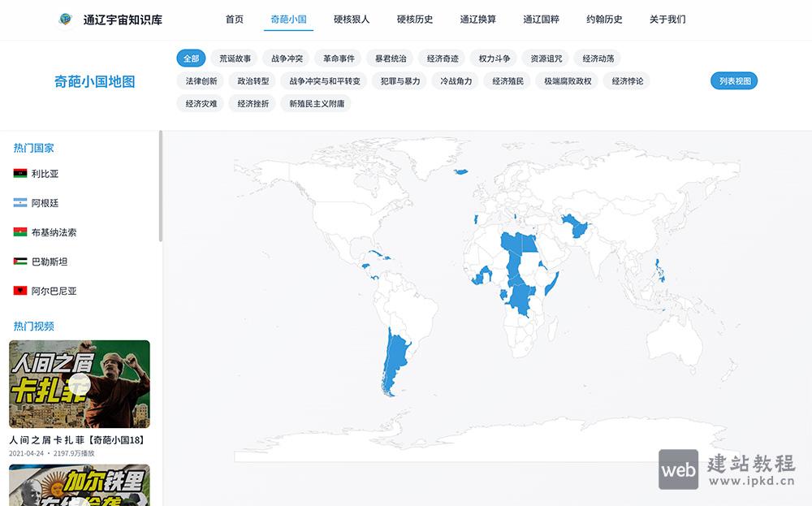Click the Albania flag icon
The image size is (812, 506).
click(20, 291)
